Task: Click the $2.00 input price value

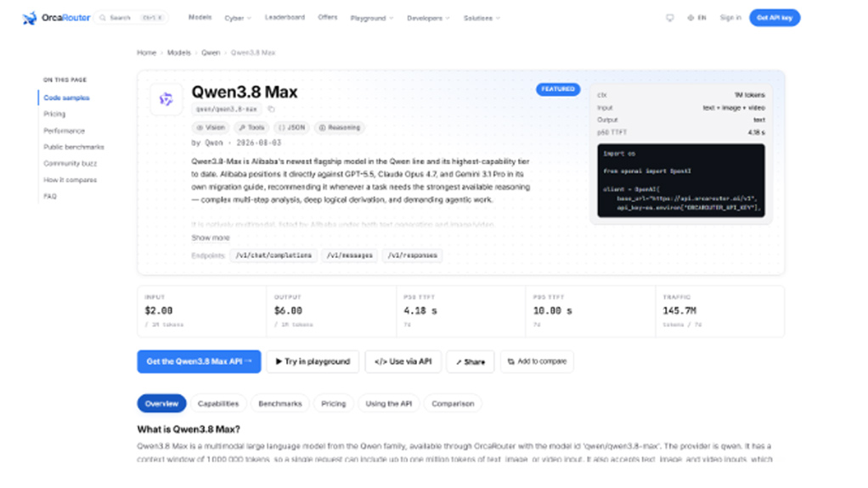Action: pos(159,311)
